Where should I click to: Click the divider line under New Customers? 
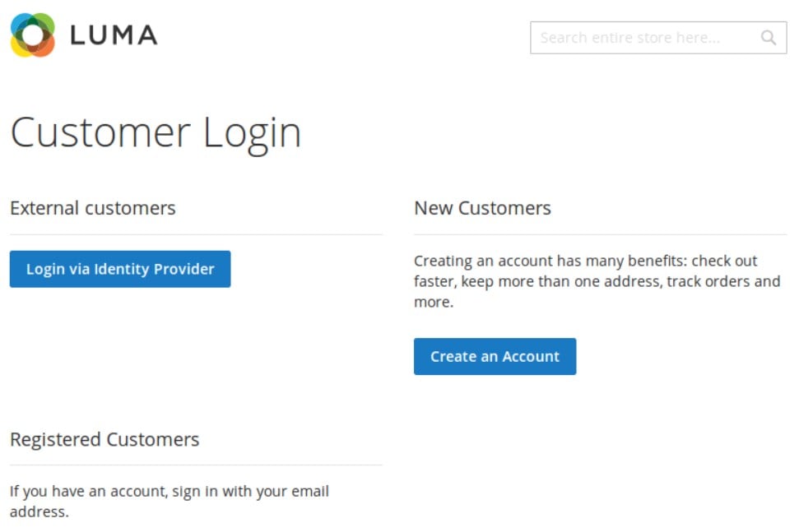click(600, 234)
